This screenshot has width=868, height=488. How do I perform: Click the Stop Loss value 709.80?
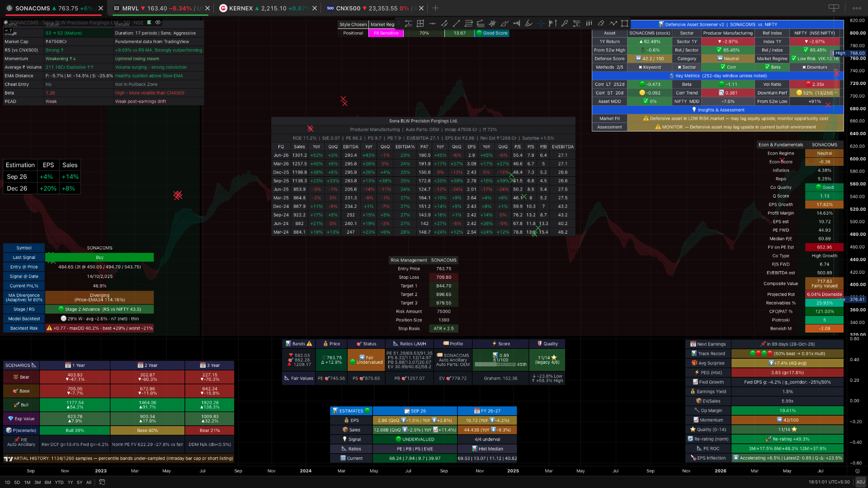point(443,277)
